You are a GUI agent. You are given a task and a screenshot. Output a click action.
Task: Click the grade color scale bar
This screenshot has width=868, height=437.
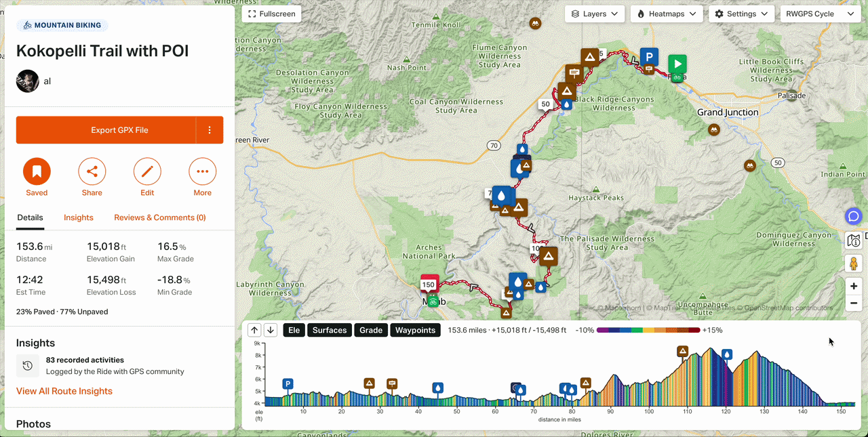click(648, 330)
